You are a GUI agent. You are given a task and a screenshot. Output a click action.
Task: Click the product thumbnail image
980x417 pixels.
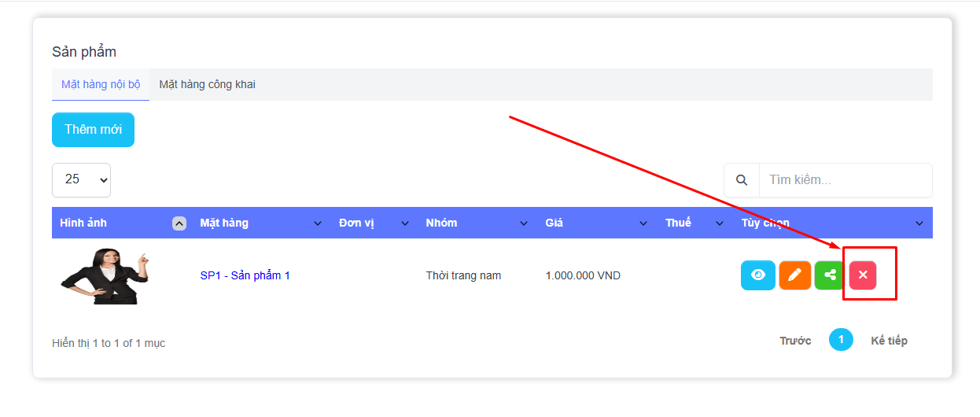coord(104,276)
